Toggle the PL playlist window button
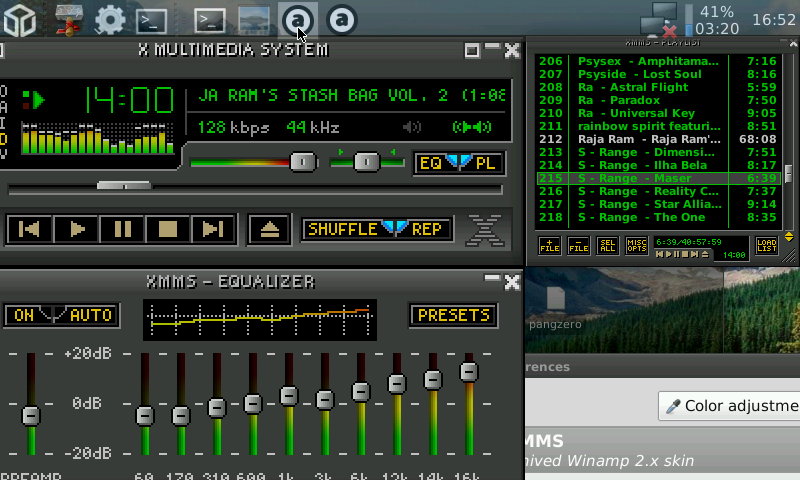 (486, 163)
